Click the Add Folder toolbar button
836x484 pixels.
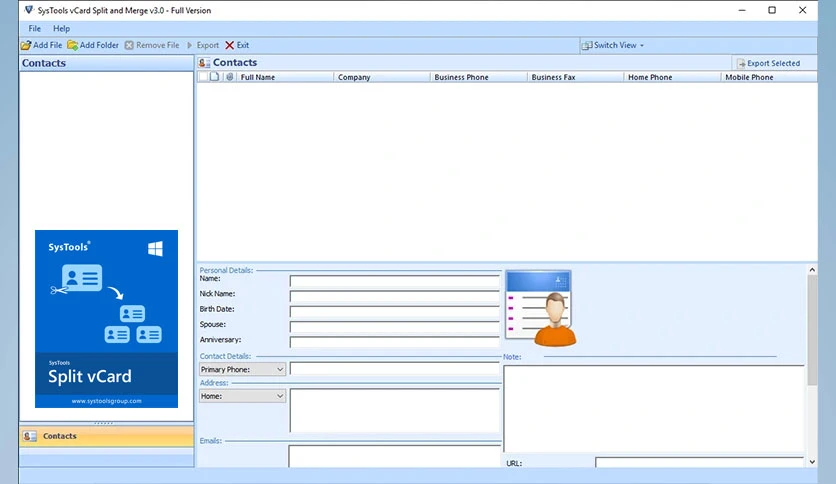coord(93,45)
